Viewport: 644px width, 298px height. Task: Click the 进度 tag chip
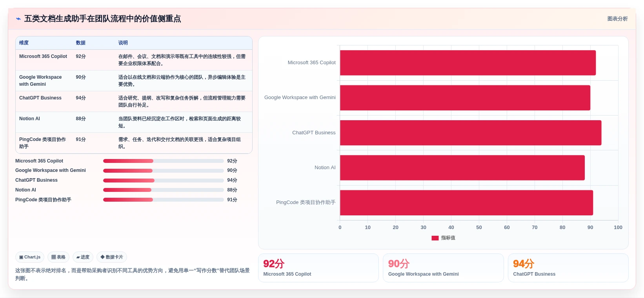83,257
